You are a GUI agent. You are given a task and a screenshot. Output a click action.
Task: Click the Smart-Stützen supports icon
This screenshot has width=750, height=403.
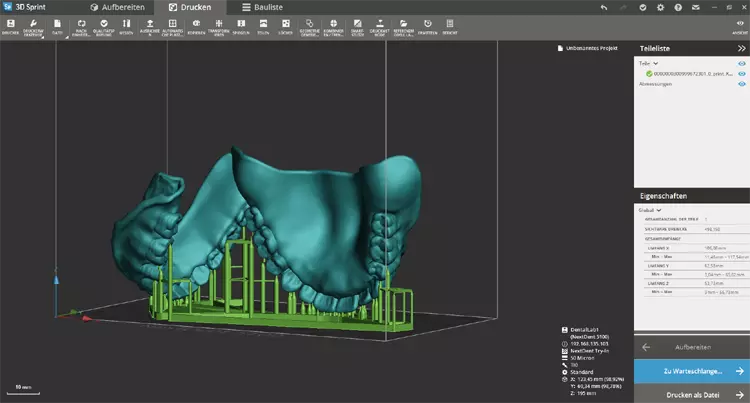click(357, 23)
